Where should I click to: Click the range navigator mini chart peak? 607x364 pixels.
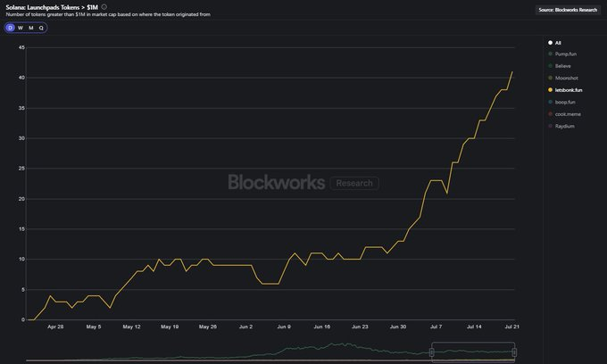[x=339, y=344]
